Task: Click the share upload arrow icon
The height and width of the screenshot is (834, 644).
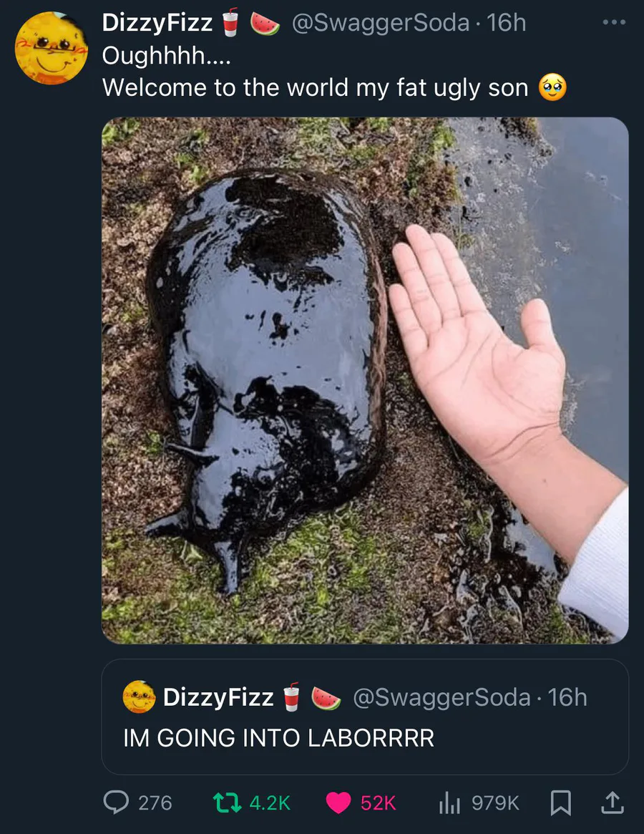Action: (x=612, y=803)
